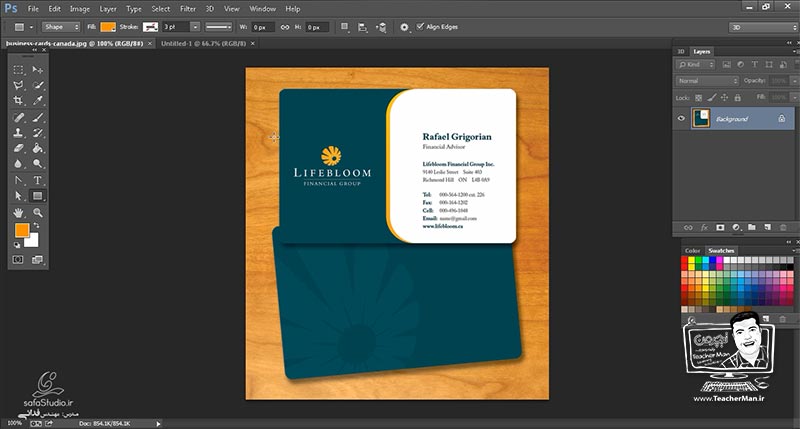Screen dimensions: 800x429
Task: Toggle pixel layer filter
Action: 727,64
